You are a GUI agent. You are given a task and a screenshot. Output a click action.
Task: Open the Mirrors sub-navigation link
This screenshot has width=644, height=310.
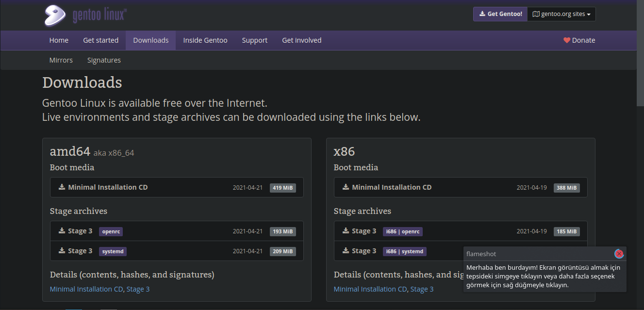click(61, 60)
